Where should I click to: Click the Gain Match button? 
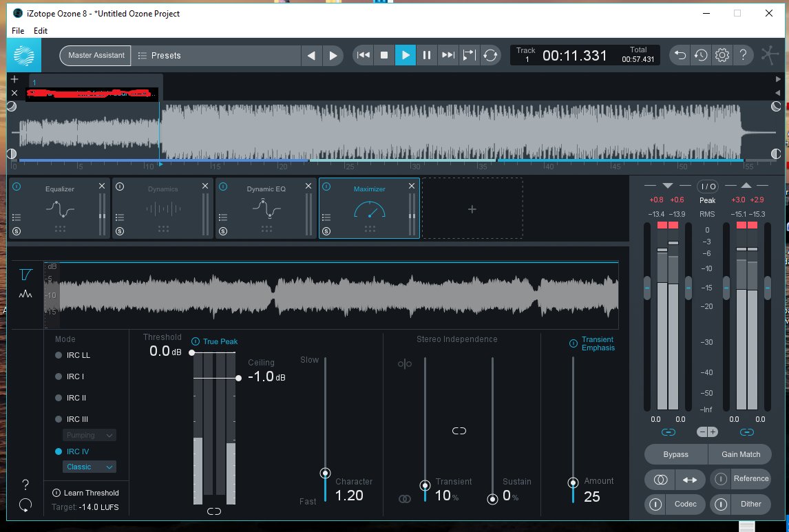[740, 454]
